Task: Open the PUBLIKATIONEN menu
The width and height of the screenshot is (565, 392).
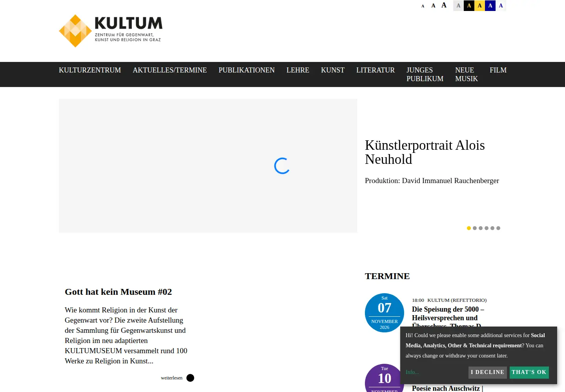Action: point(246,70)
